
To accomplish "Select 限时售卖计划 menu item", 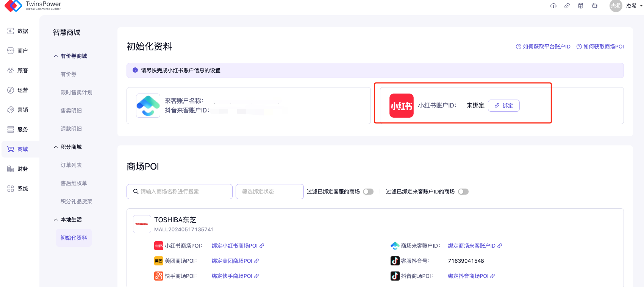I will [77, 92].
